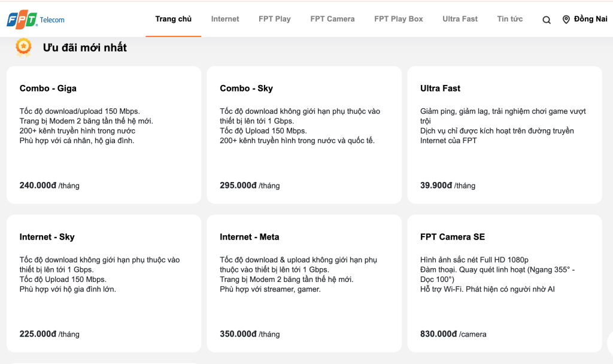613x364 pixels.
Task: Click 'Phù hợp với streamer, gamer.' text
Action: point(270,289)
